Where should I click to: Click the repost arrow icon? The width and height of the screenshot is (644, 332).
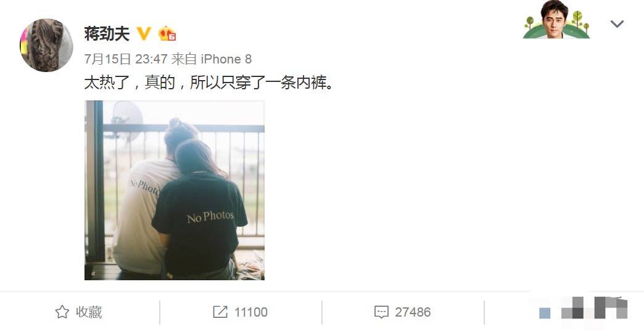tap(220, 312)
